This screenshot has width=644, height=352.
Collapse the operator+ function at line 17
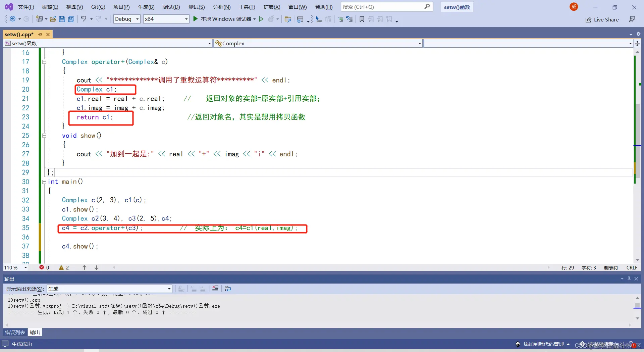[x=44, y=62]
